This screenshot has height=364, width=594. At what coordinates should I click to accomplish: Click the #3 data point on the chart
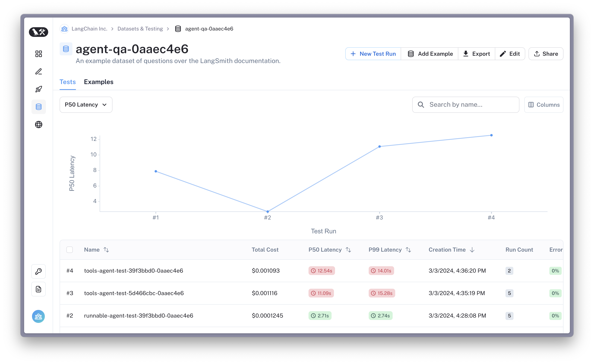(379, 147)
